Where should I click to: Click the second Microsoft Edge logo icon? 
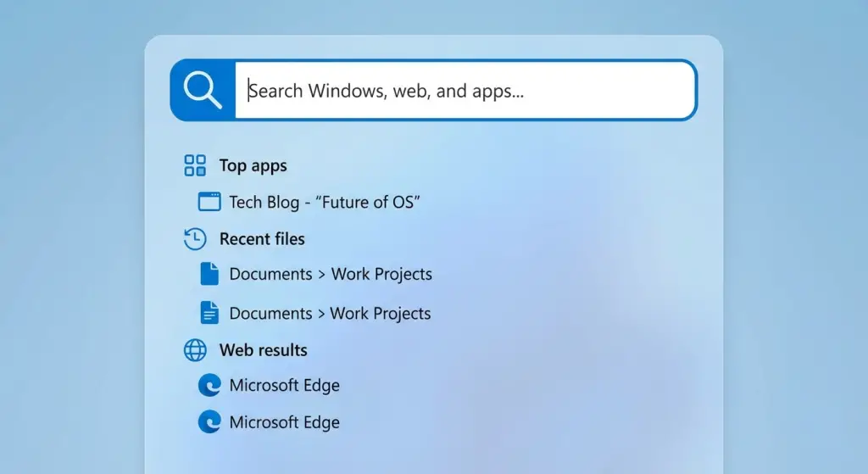pyautogui.click(x=209, y=421)
